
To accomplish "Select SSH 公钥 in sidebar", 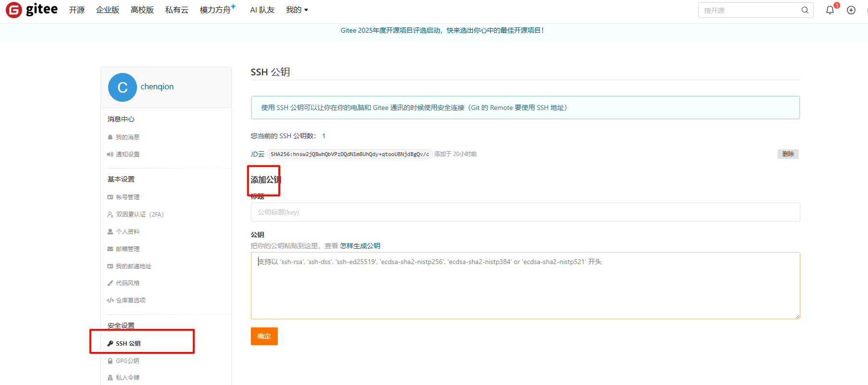I will click(128, 344).
